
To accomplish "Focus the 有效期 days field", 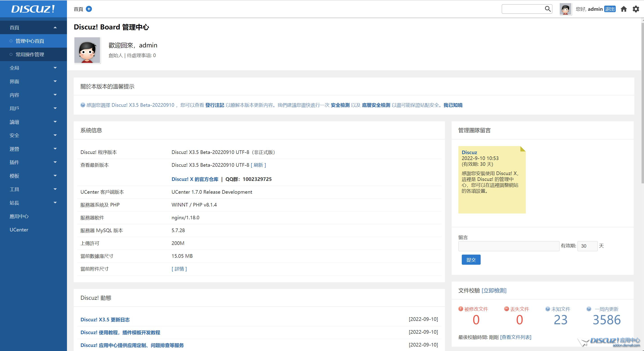I will (587, 246).
